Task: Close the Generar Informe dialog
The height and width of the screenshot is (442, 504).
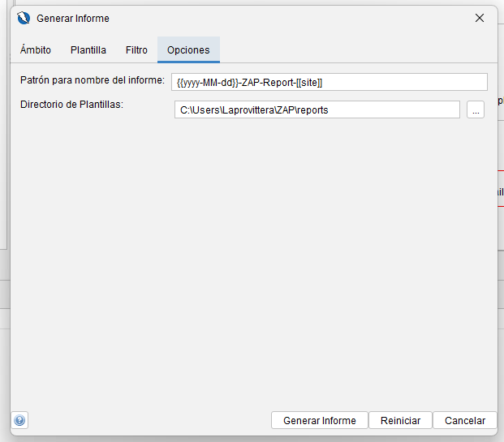Action: (480, 18)
